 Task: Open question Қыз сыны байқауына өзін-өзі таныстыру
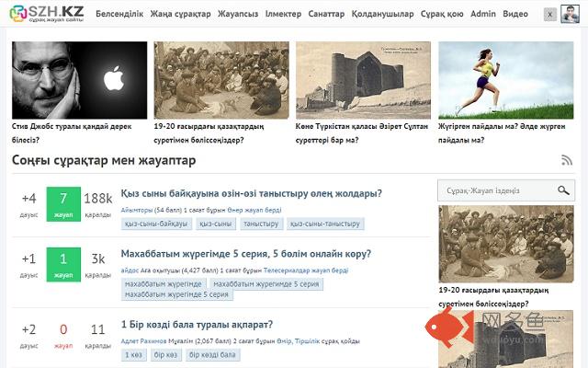251,193
